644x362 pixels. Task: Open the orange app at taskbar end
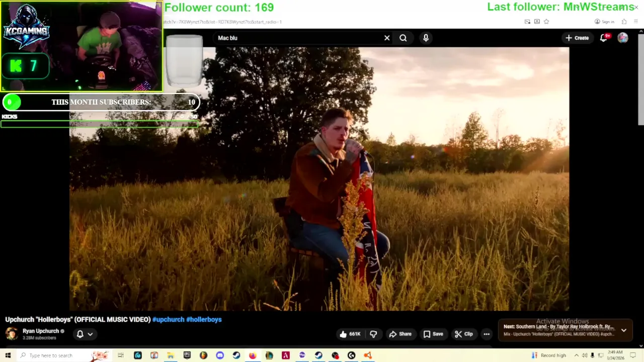(368, 355)
